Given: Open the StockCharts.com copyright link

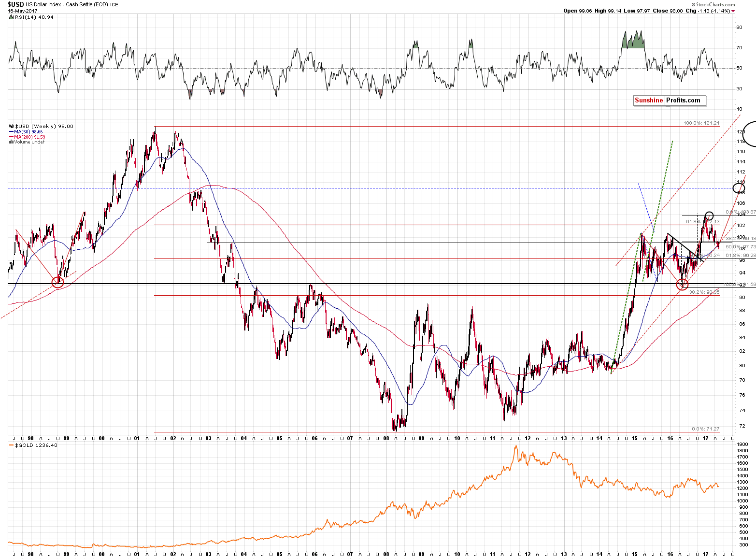Looking at the screenshot, I should click(x=713, y=4).
